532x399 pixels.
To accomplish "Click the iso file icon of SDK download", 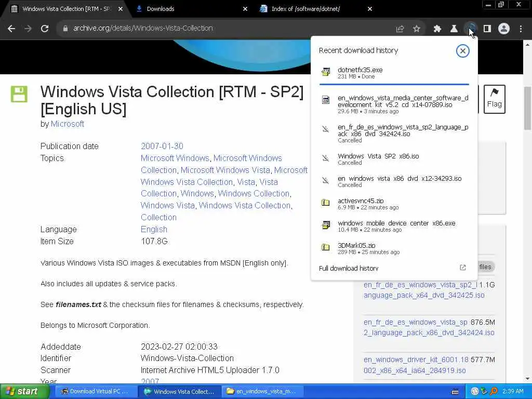I will (325, 100).
